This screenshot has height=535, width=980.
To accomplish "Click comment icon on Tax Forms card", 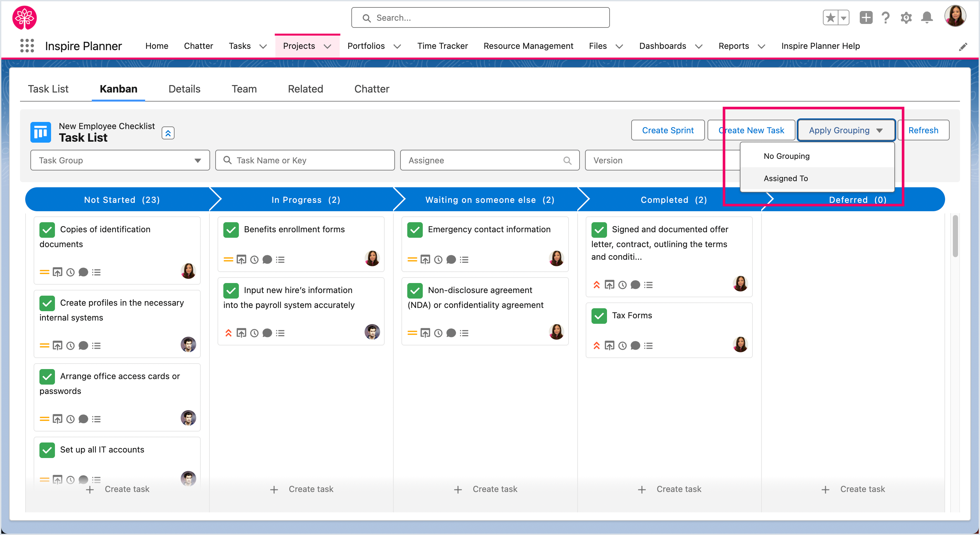I will pos(635,346).
